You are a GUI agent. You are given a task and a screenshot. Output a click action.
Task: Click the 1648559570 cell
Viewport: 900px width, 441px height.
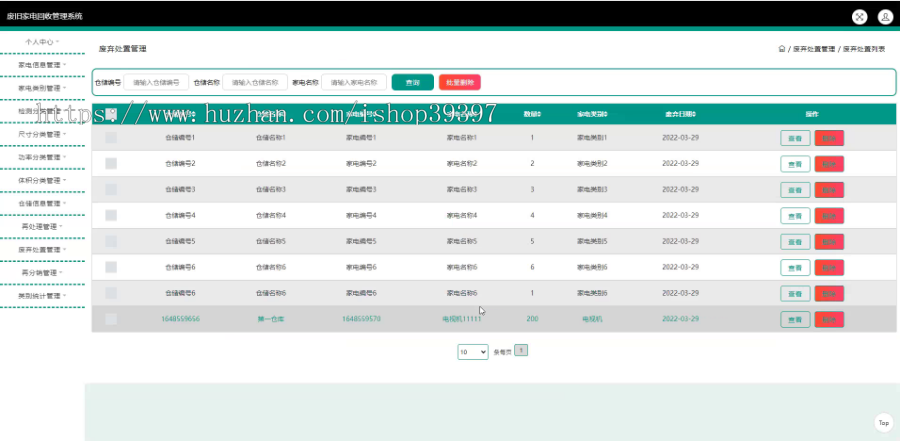pos(361,319)
